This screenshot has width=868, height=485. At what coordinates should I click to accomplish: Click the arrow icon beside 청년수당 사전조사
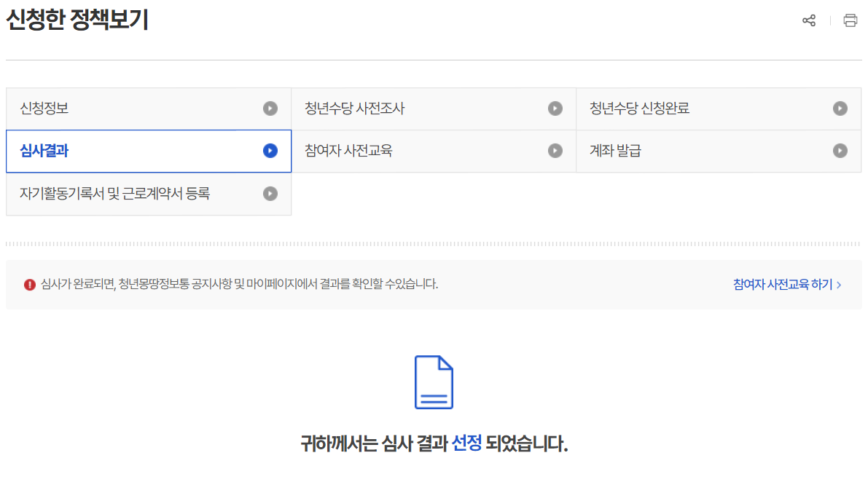click(556, 108)
